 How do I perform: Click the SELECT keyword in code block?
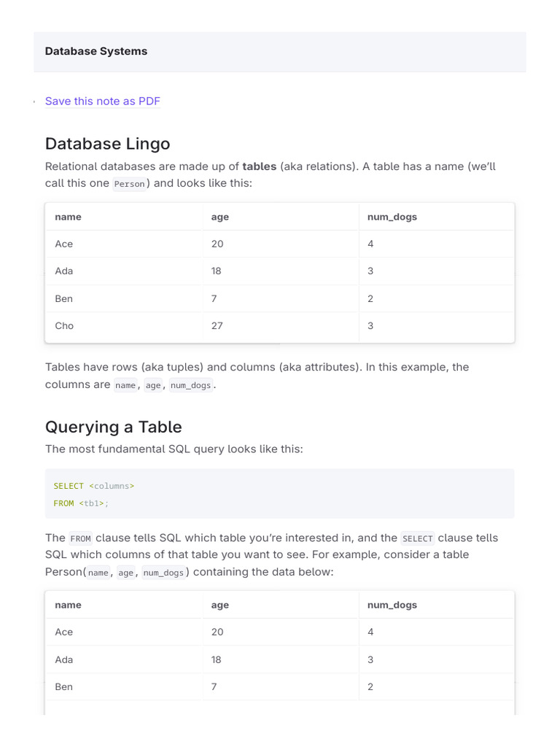(x=69, y=486)
